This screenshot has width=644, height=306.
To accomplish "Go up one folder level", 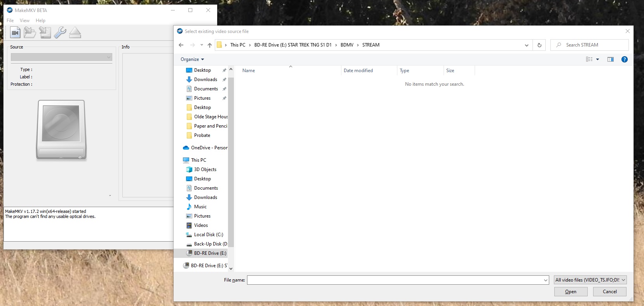I will 210,45.
